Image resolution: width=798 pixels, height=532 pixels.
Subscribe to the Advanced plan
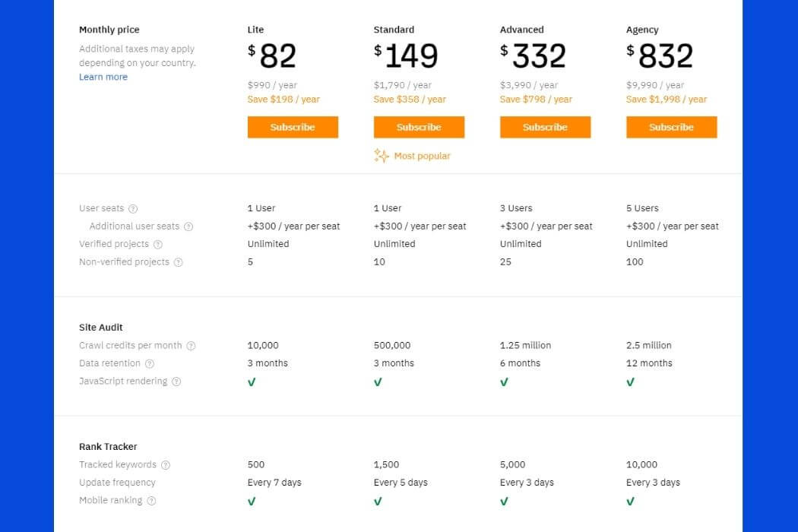coord(545,127)
